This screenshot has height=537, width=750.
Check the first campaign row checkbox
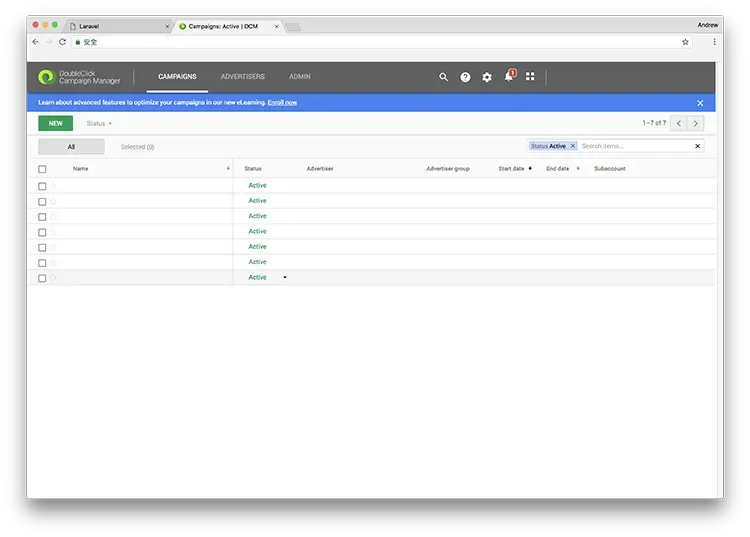point(42,186)
